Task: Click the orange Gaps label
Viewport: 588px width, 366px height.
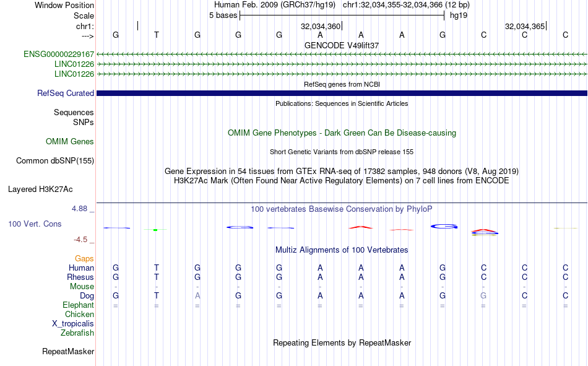Action: click(84, 258)
